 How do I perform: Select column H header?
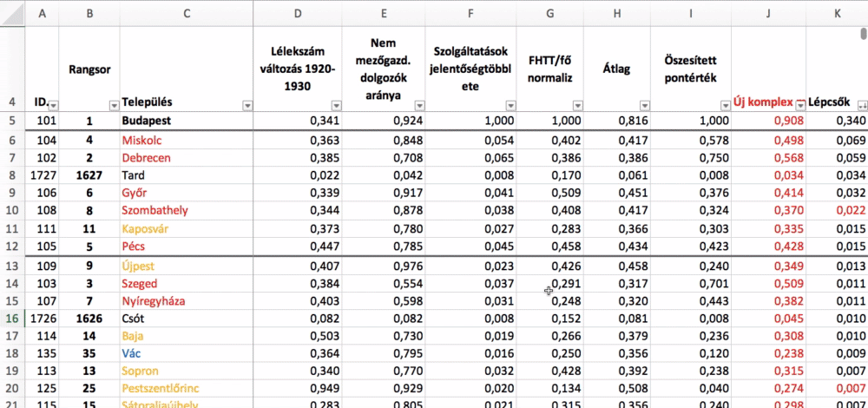617,14
